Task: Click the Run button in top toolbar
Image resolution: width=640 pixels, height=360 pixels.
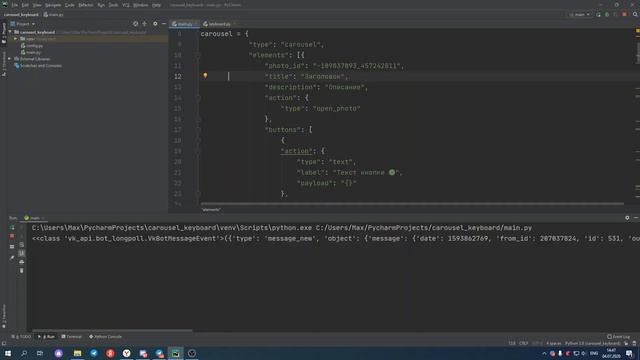Action: [598, 15]
